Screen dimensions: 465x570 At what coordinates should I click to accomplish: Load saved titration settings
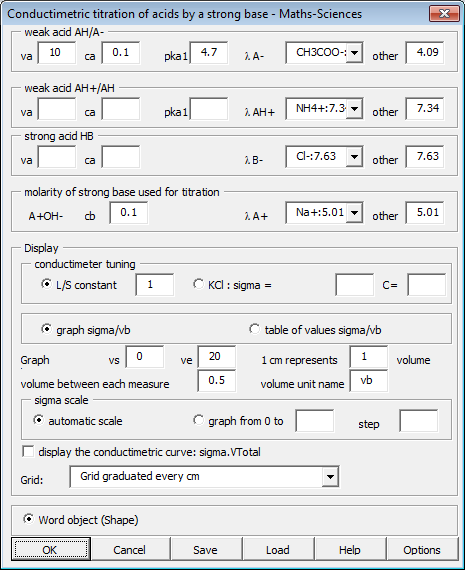tap(278, 549)
